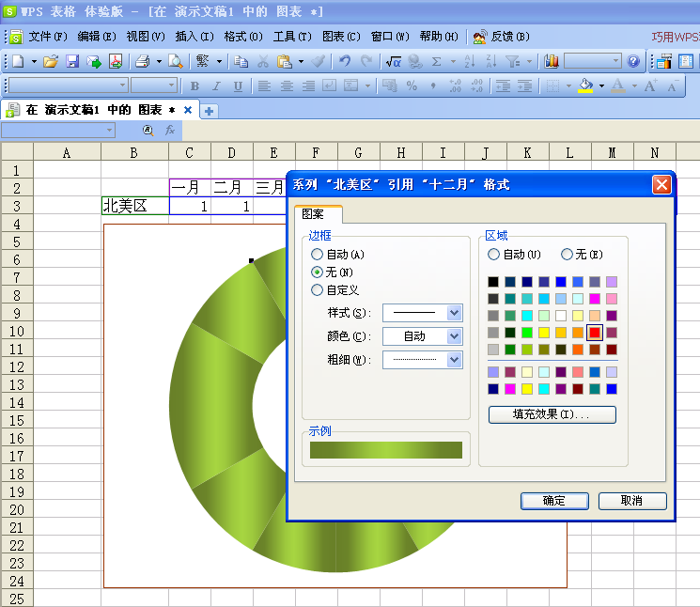The width and height of the screenshot is (700, 607).
Task: Select area 无(E) radio option
Action: point(567,255)
